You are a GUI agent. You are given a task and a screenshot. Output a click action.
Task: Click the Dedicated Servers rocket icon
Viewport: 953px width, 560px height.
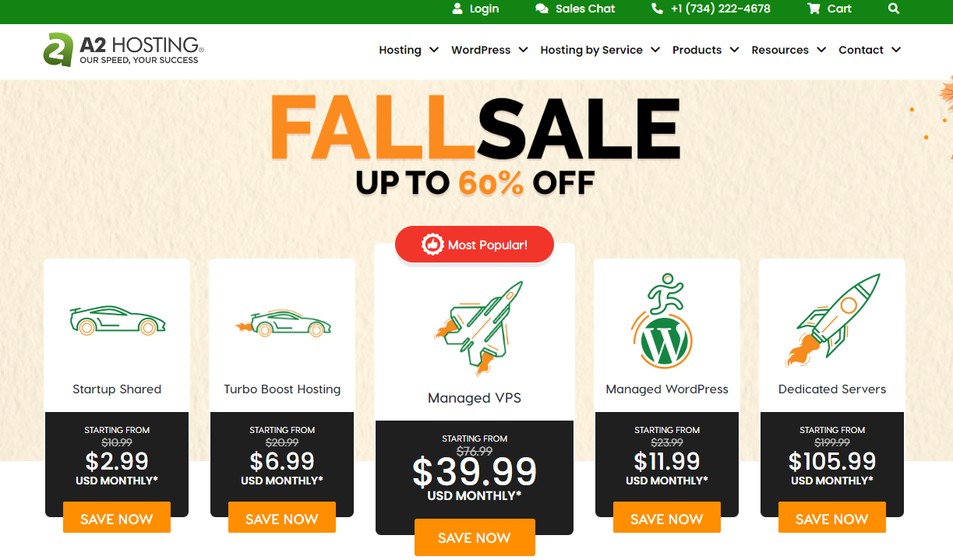(x=833, y=321)
